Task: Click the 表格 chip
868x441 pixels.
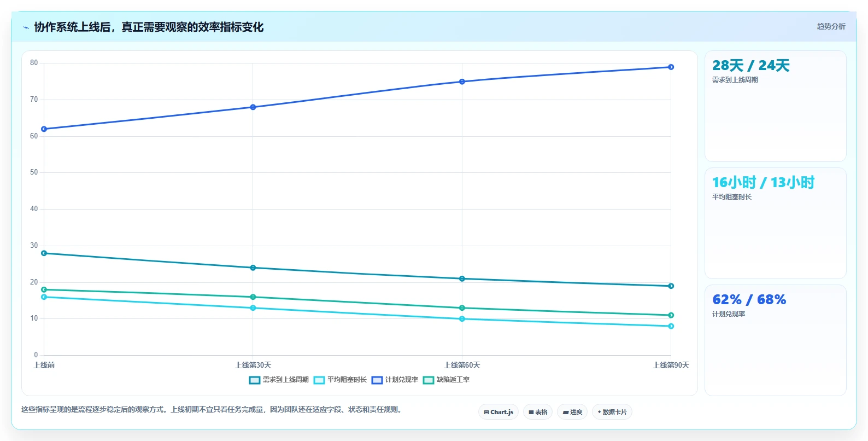Action: pyautogui.click(x=538, y=412)
